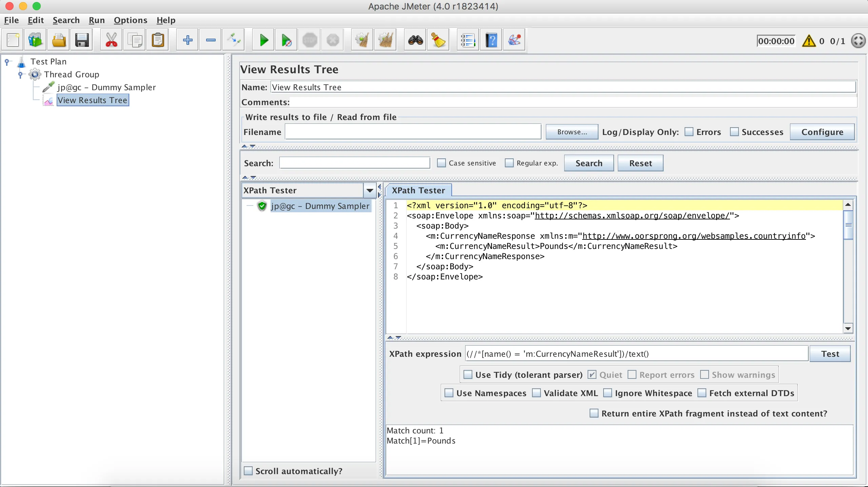
Task: Toggle the Scroll automatically checkbox
Action: (x=249, y=471)
